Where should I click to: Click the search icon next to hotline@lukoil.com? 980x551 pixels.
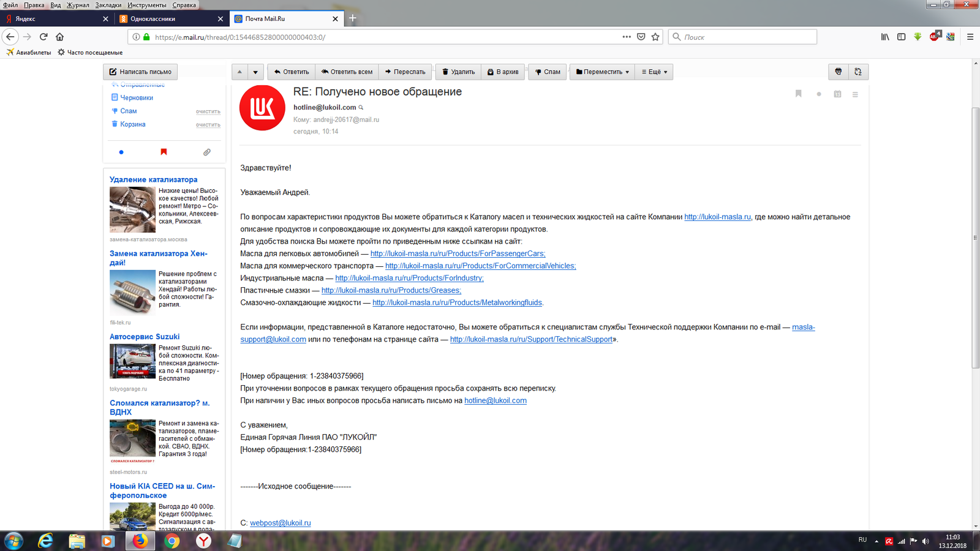[361, 108]
